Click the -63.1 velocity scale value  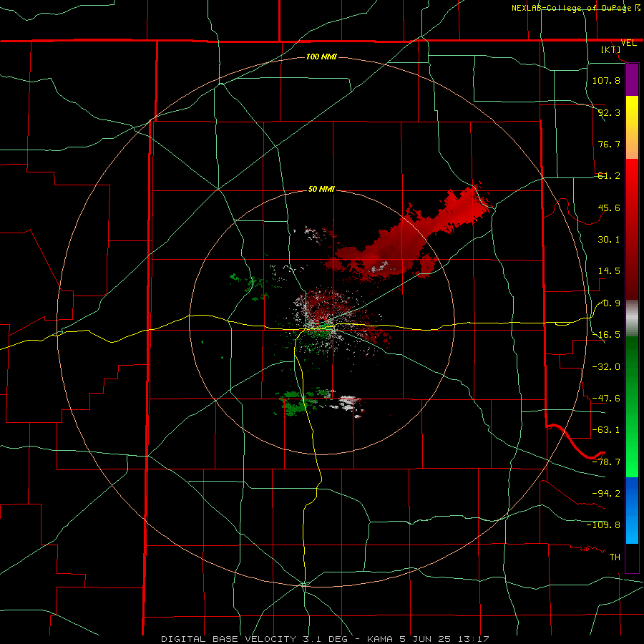606,430
